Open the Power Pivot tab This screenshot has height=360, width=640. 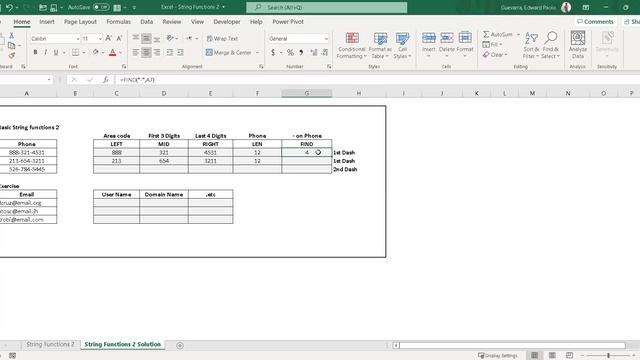[x=288, y=22]
